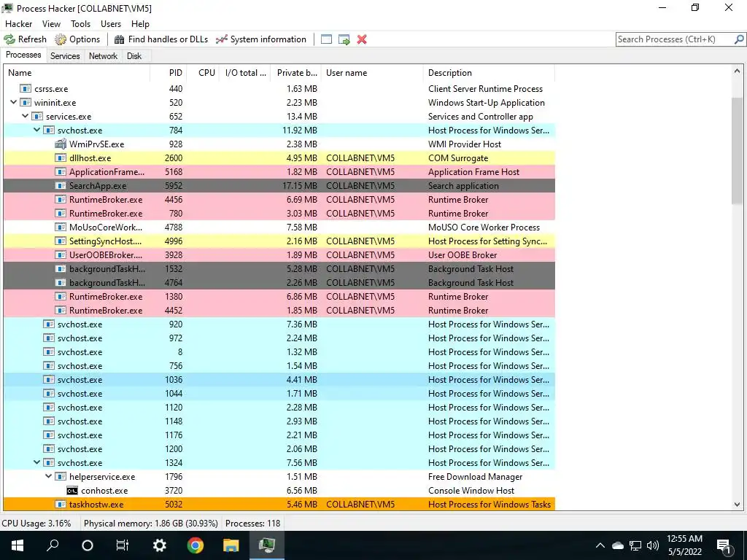This screenshot has height=560, width=747.
Task: Sort by User name column header
Action: tap(372, 73)
